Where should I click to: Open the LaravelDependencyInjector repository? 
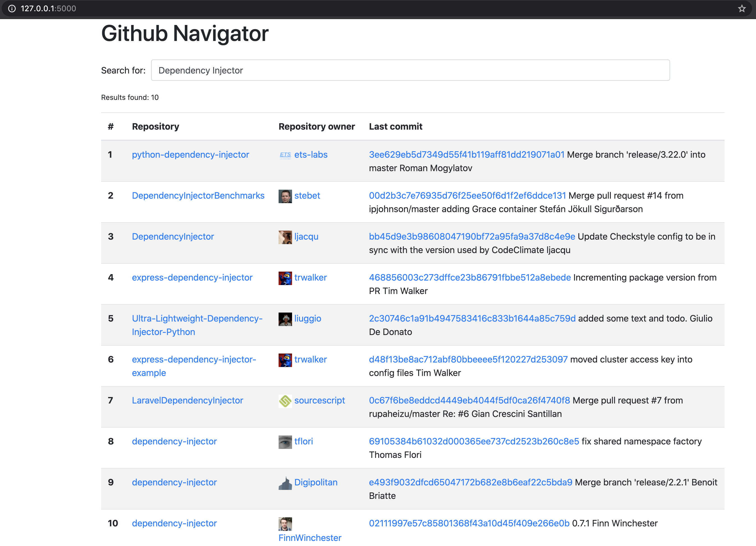click(x=187, y=400)
